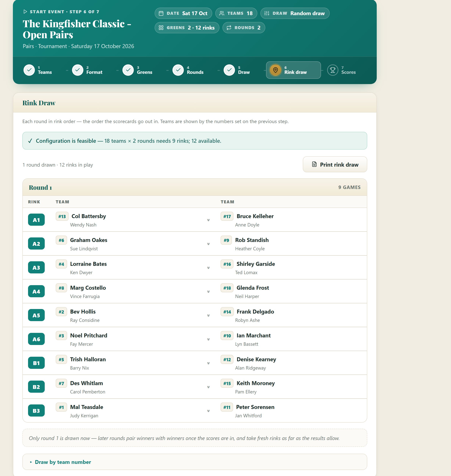
Task: Click the document icon on Print rink draw
Action: pos(314,164)
